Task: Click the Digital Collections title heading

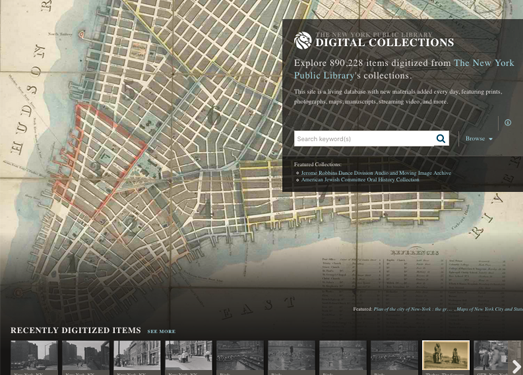Action: pos(385,42)
